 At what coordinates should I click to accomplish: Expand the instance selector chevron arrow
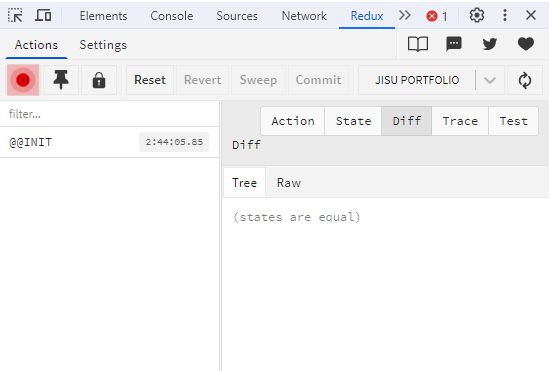[490, 80]
